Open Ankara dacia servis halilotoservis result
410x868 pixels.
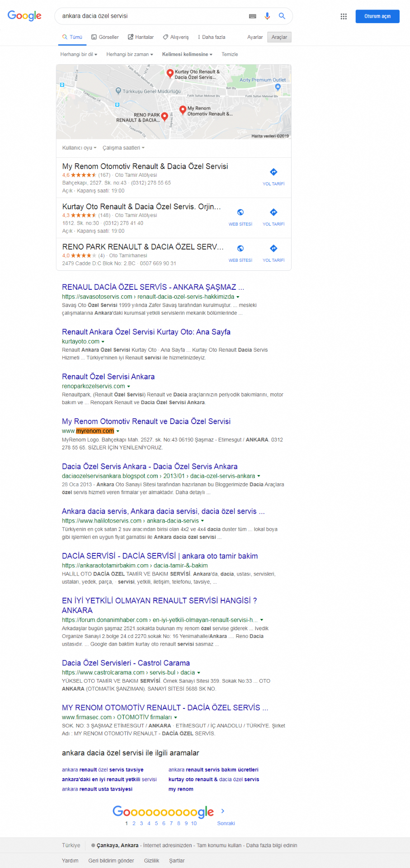click(163, 511)
